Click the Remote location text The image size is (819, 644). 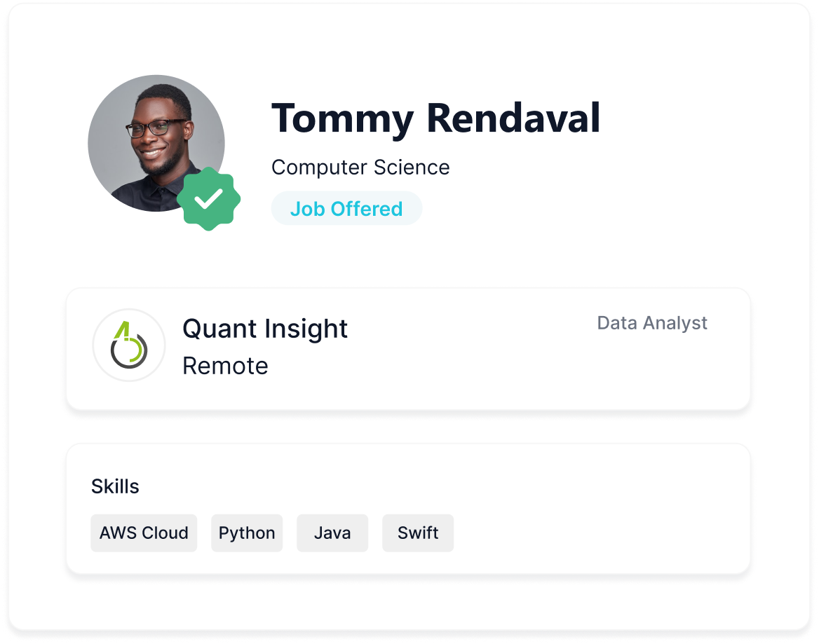click(225, 366)
